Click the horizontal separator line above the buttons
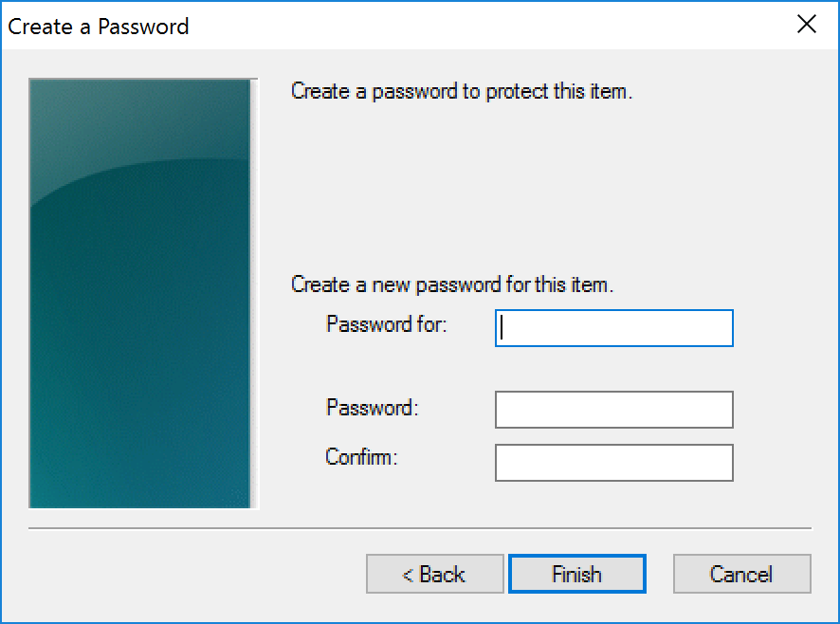 [x=420, y=527]
